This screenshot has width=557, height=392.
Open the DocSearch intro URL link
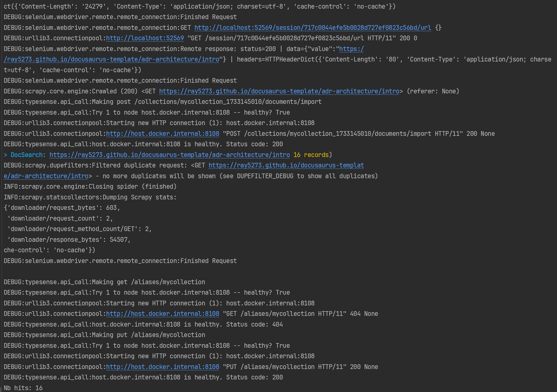[169, 155]
